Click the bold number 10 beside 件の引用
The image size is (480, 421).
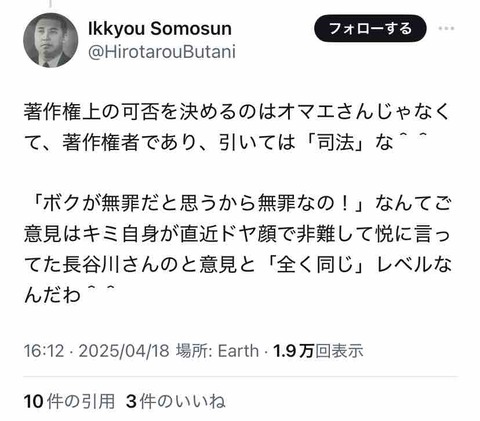tap(33, 402)
